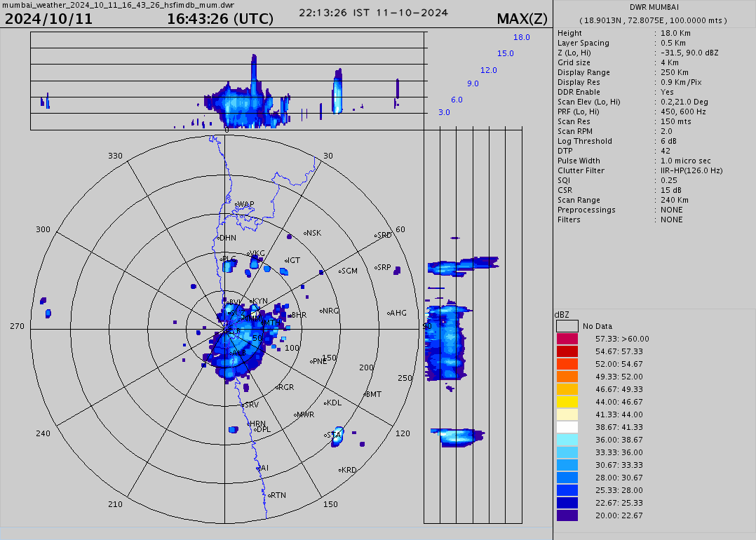Click the MAX(Z) product title
756x540 pixels.
522,19
